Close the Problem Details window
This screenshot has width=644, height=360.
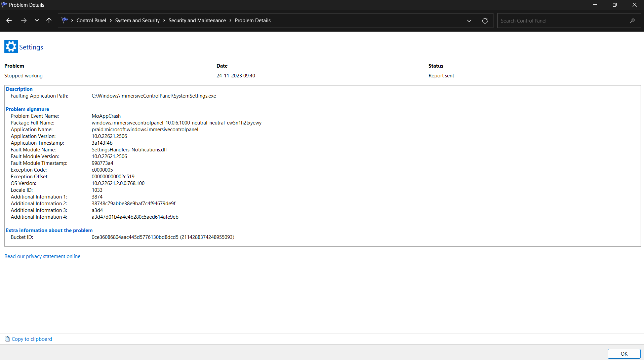click(634, 5)
